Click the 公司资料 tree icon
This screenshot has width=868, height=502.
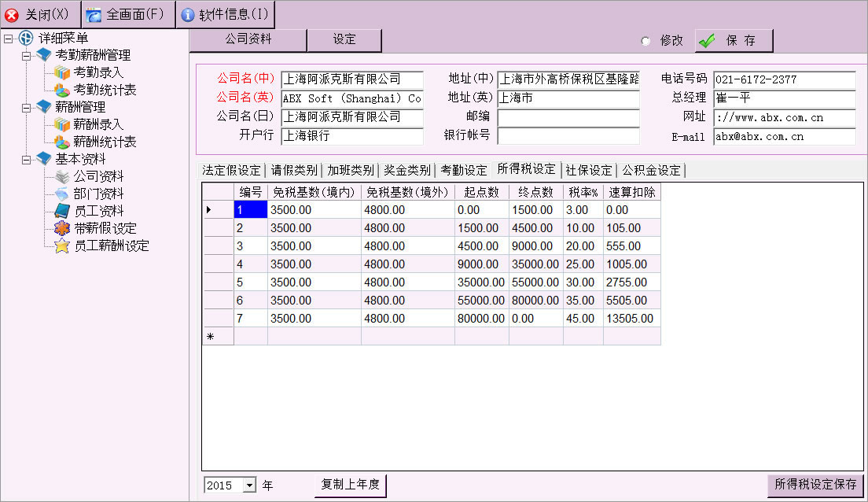click(62, 176)
